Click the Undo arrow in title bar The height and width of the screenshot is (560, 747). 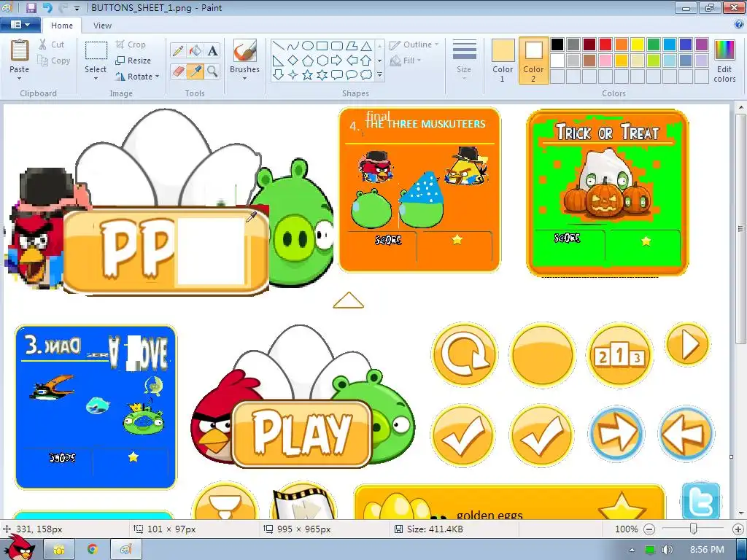(47, 7)
